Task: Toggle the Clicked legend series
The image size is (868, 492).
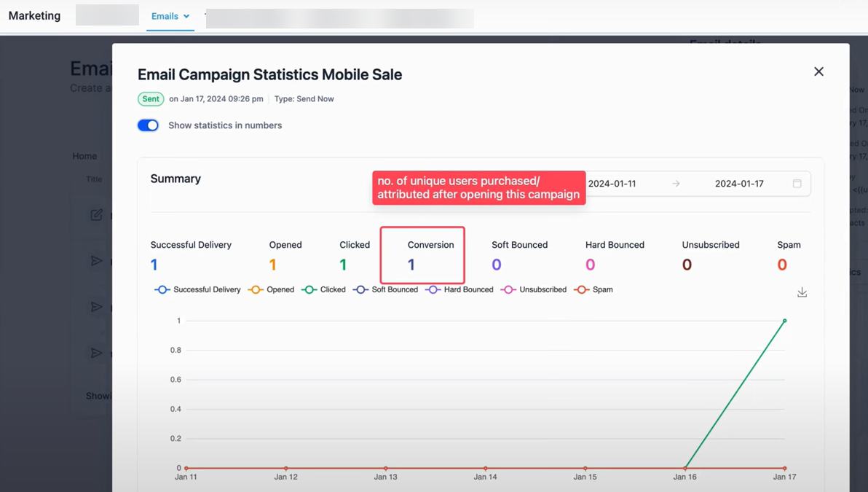Action: tap(324, 289)
